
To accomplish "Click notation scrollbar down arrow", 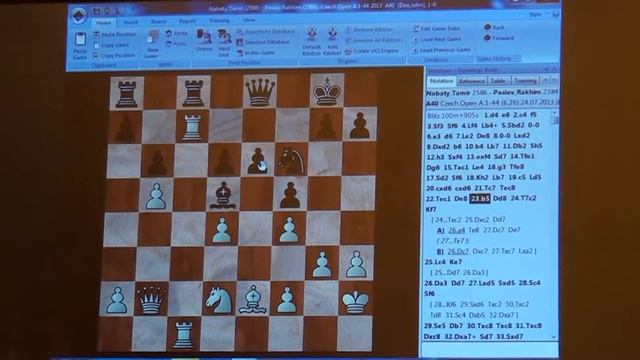I will tap(554, 337).
